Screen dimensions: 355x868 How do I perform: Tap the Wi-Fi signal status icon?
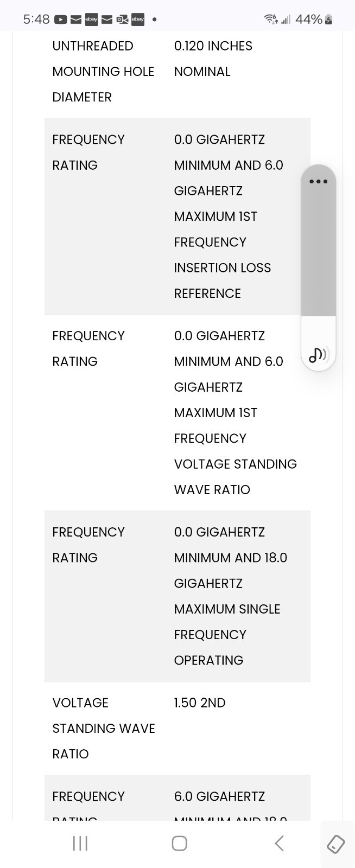coord(271,20)
